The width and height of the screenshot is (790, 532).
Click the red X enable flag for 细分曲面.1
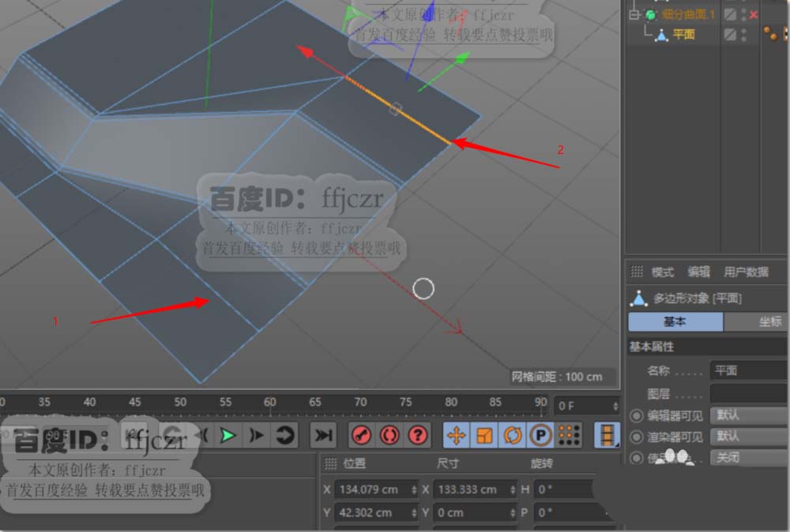(x=754, y=15)
